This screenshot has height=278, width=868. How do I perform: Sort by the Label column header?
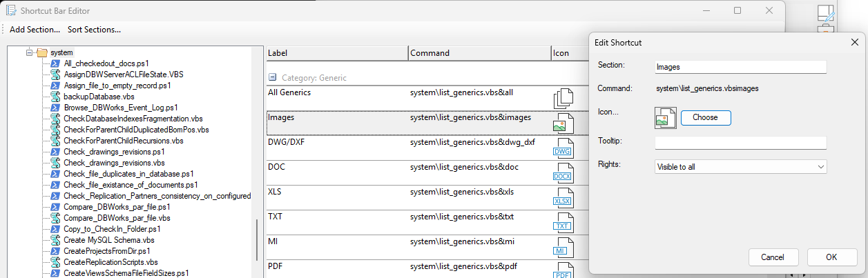pyautogui.click(x=337, y=53)
